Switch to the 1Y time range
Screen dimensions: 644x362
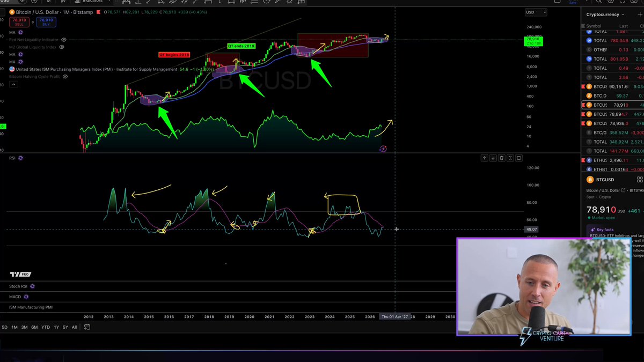pos(56,327)
